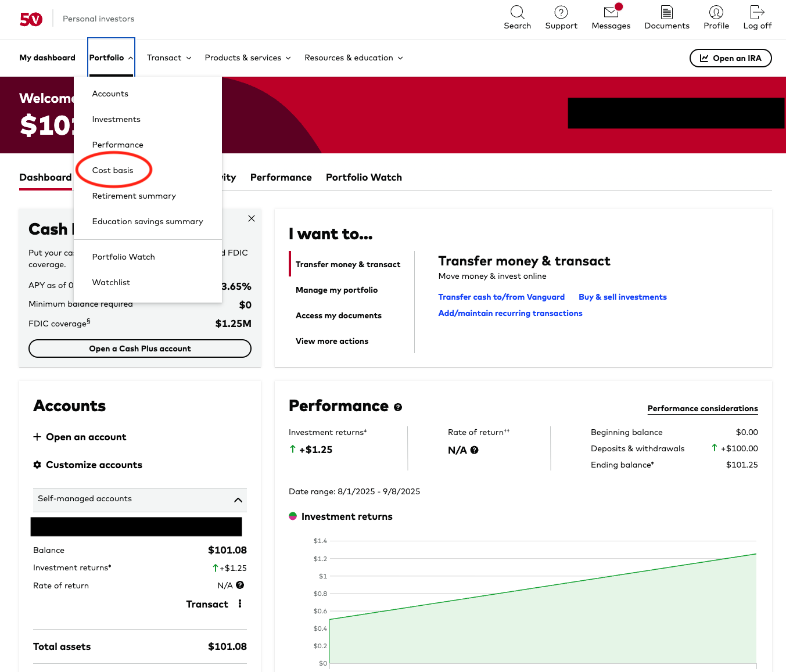Collapse the Portfolio menu
Screen dimensions: 786x672
pyautogui.click(x=112, y=58)
